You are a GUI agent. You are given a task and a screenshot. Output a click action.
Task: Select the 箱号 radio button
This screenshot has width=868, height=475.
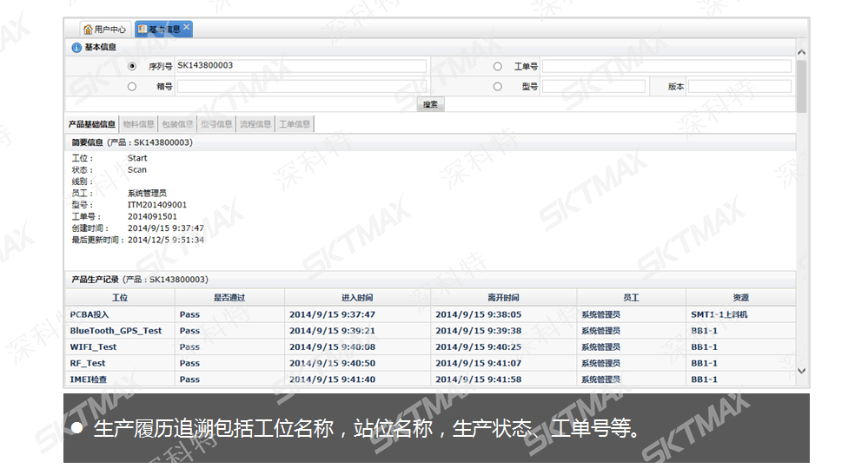132,87
